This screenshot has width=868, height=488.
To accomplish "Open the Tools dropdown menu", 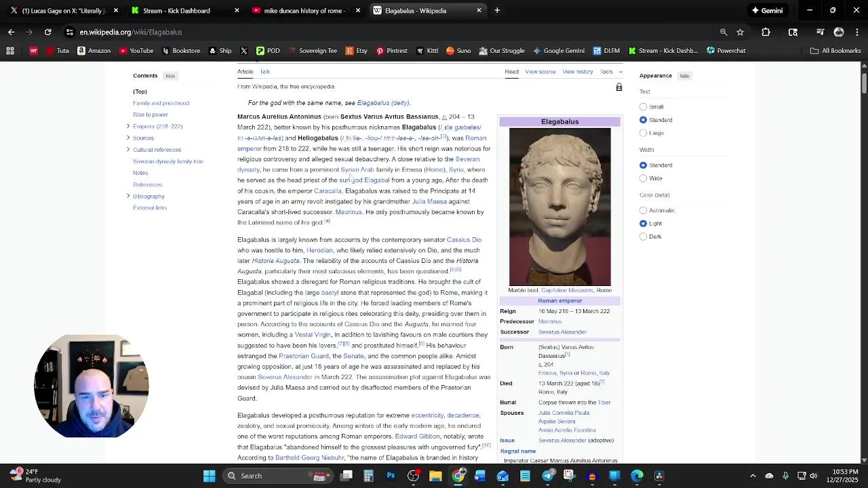I will click(611, 71).
